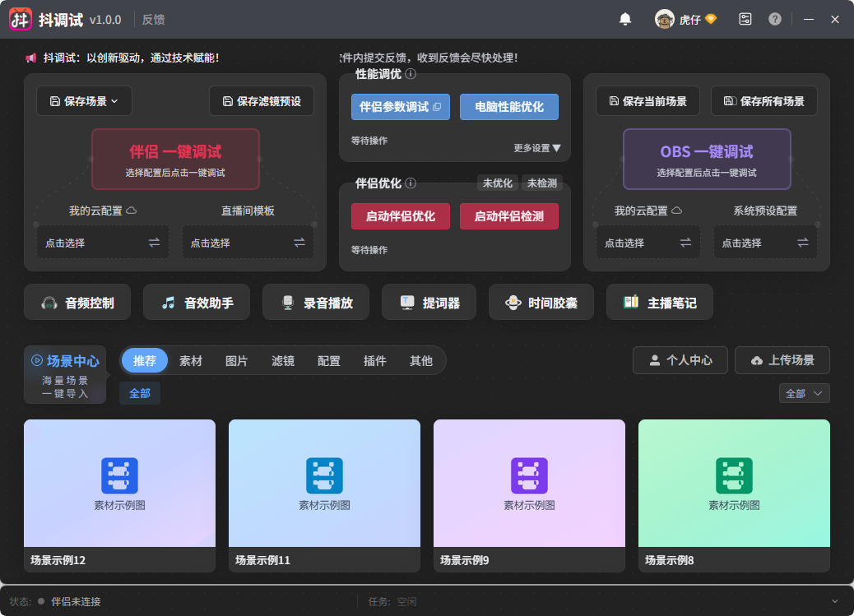The image size is (854, 616).
Task: Open the settings panel icon in title bar
Action: pyautogui.click(x=745, y=19)
